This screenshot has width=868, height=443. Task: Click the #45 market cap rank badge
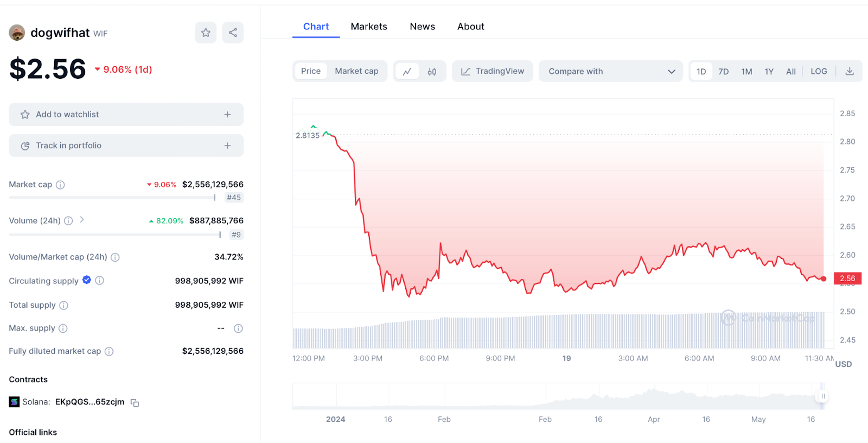tap(234, 198)
